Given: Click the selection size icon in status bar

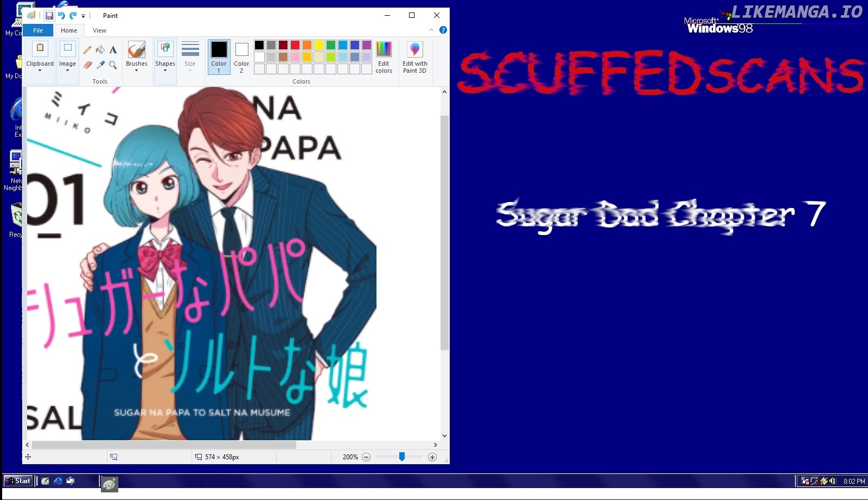Looking at the screenshot, I should [114, 457].
